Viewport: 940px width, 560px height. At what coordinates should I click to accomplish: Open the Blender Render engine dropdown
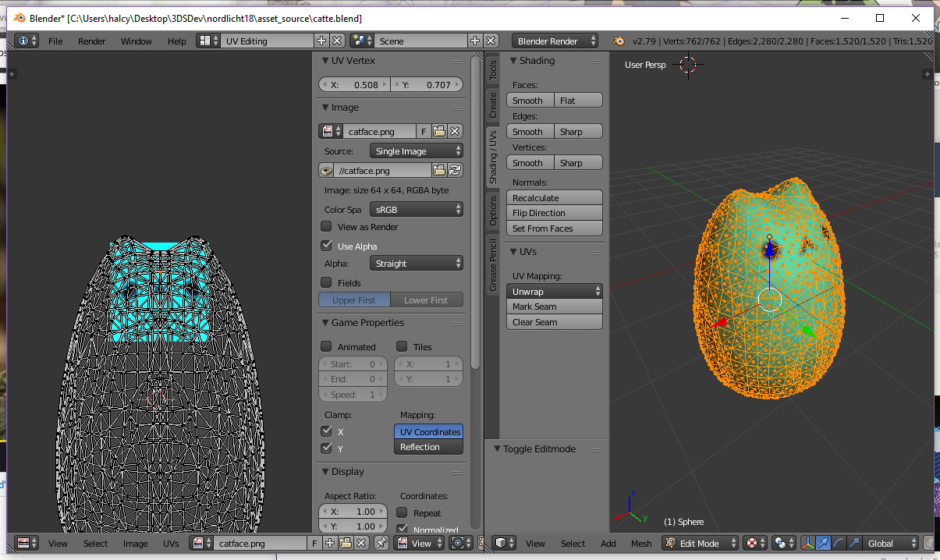click(x=555, y=41)
